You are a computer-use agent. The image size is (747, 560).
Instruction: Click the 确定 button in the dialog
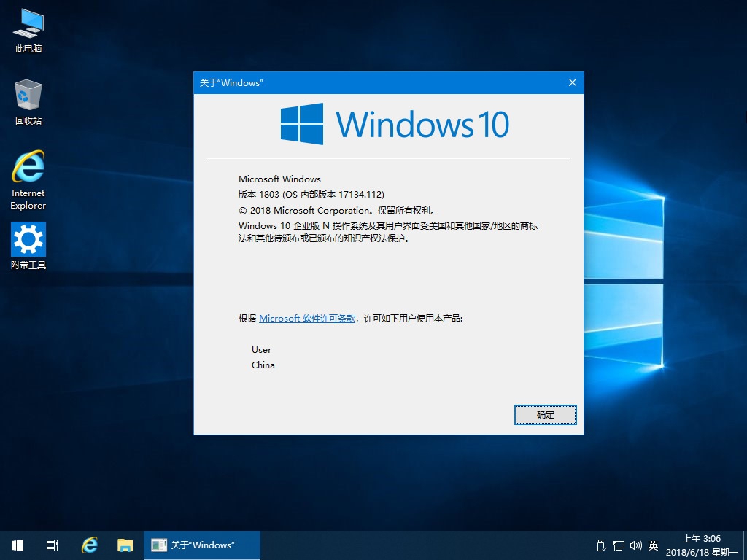pyautogui.click(x=546, y=415)
